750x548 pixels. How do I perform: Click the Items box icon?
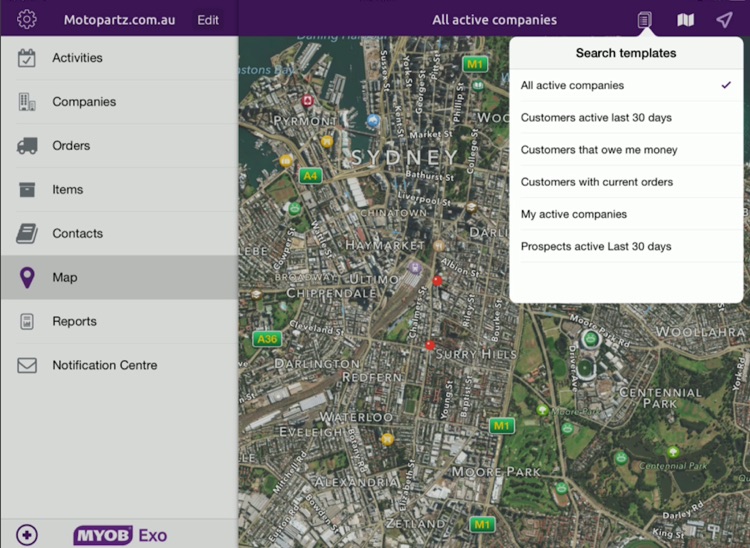tap(27, 189)
